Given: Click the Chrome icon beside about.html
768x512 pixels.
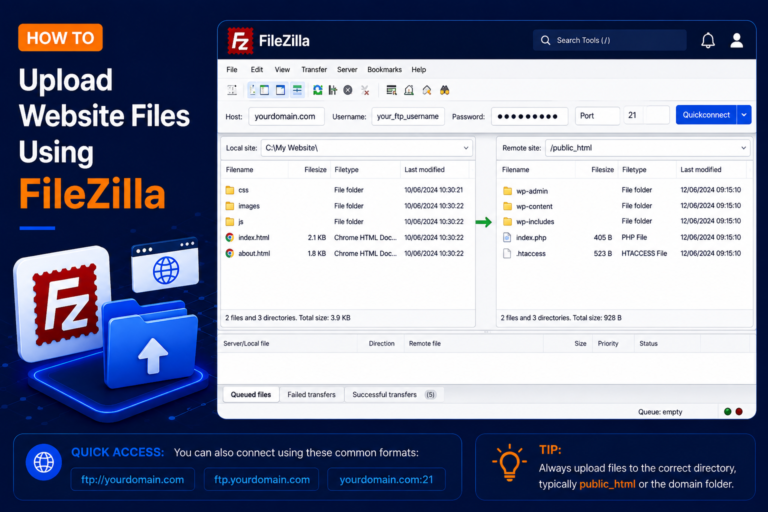Looking at the screenshot, I should pos(230,253).
